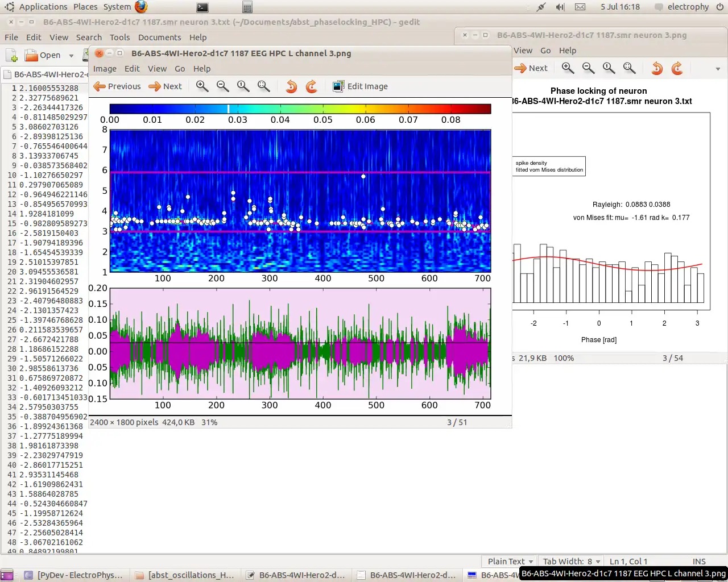Click Zoom Out in front image viewer
This screenshot has height=582, width=728.
click(222, 86)
